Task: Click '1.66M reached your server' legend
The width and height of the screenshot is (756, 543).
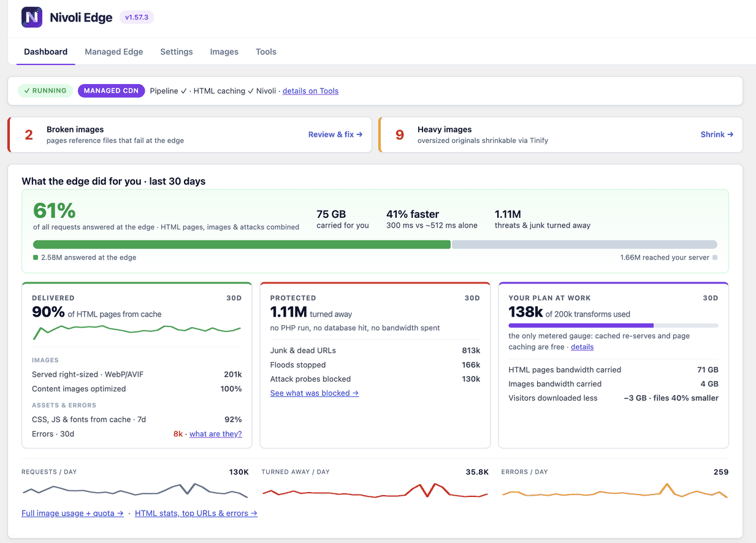Action: pos(668,258)
